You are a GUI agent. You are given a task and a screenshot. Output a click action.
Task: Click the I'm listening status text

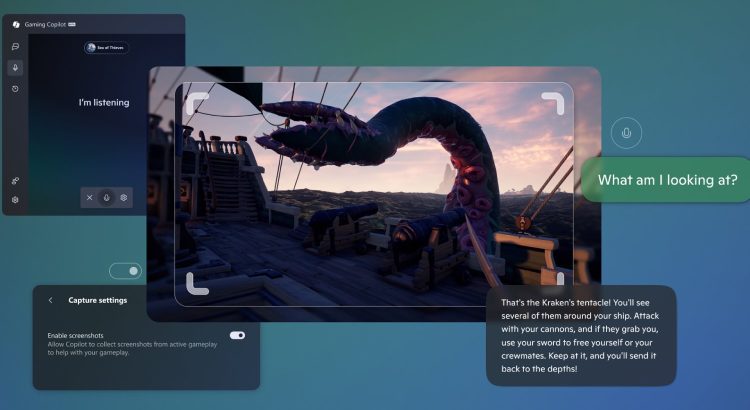point(104,102)
